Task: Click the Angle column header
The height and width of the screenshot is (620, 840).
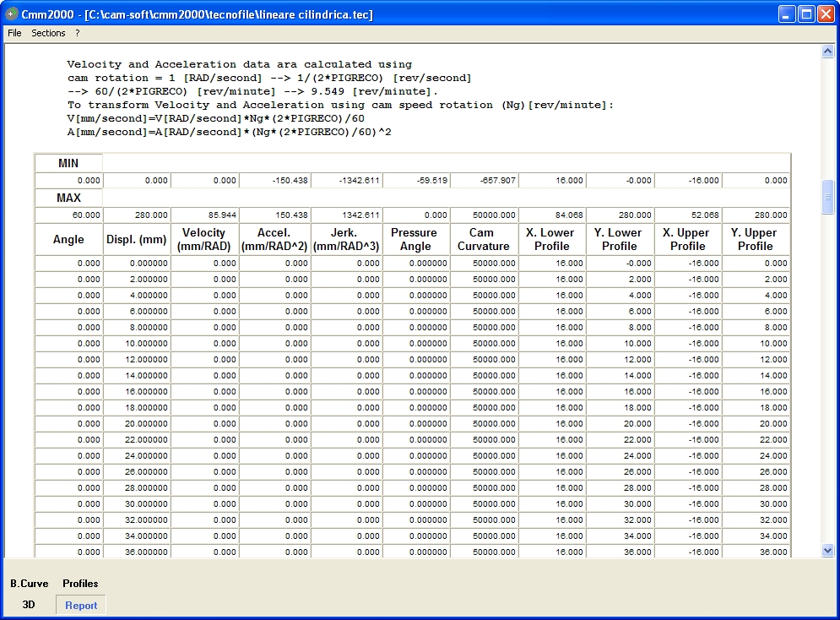Action: [68, 239]
